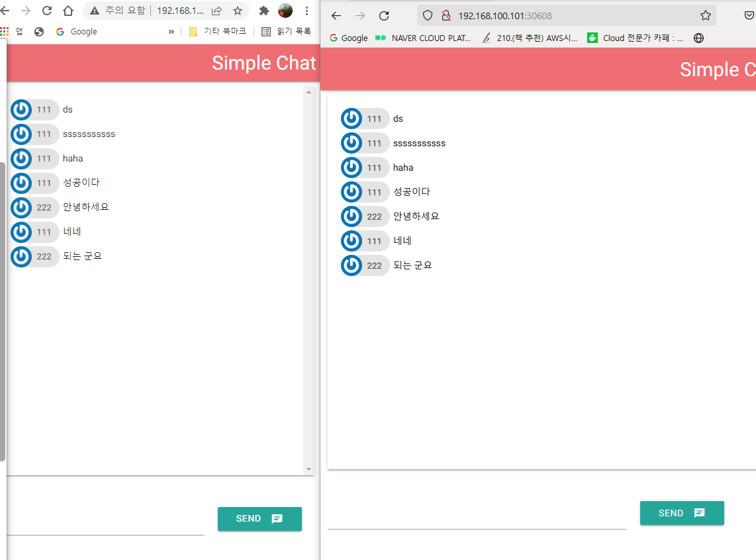
Task: Click the avatar beside 'haha' in left chat
Action: [21, 159]
